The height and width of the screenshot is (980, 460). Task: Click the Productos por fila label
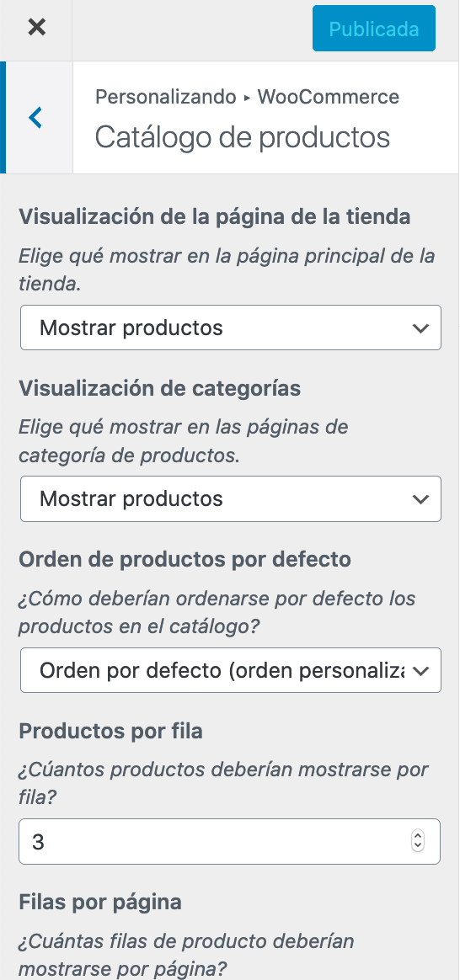[x=110, y=731]
